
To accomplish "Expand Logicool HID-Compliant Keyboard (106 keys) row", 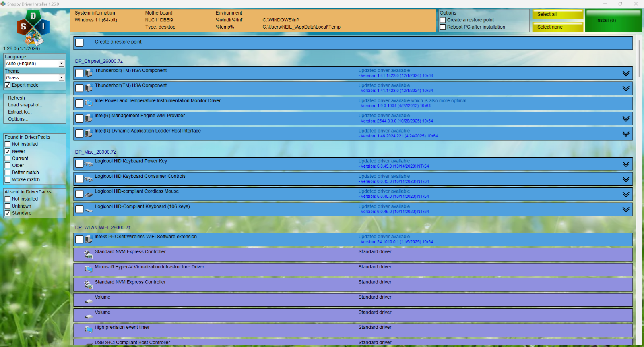I will [x=626, y=210].
